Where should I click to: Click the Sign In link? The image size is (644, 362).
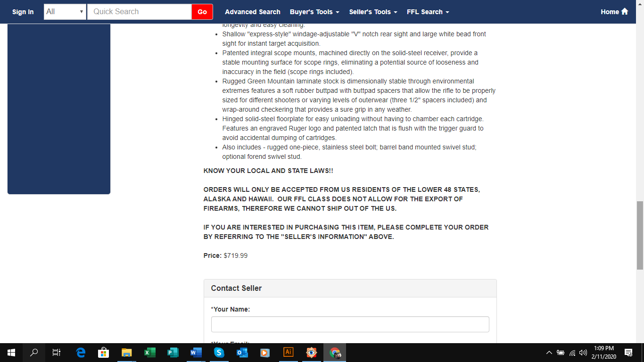[x=23, y=12]
